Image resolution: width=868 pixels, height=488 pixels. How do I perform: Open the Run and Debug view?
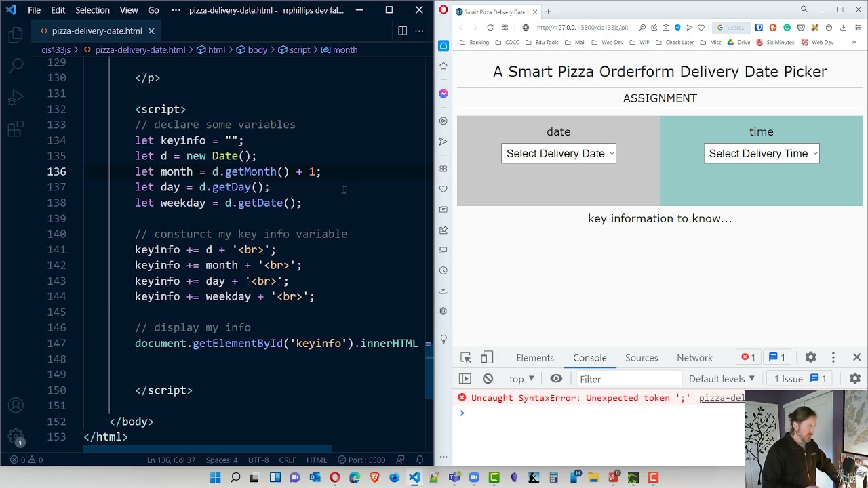tap(16, 98)
